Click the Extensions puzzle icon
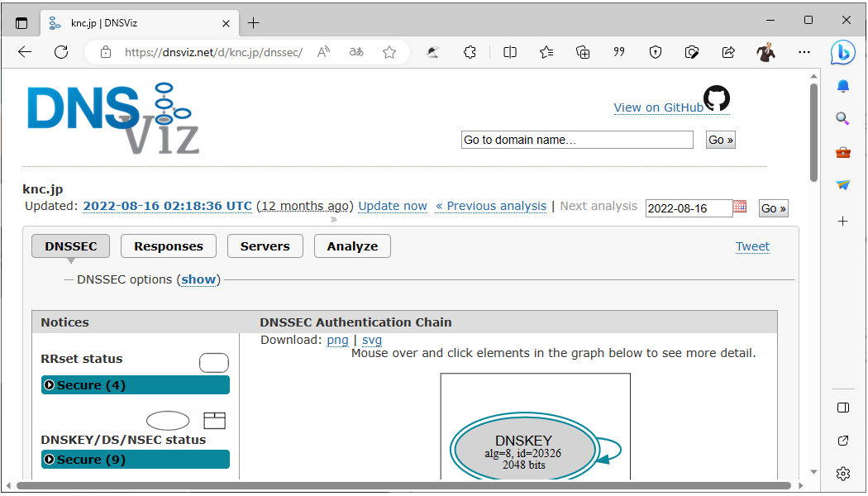The image size is (868, 496). [x=470, y=52]
